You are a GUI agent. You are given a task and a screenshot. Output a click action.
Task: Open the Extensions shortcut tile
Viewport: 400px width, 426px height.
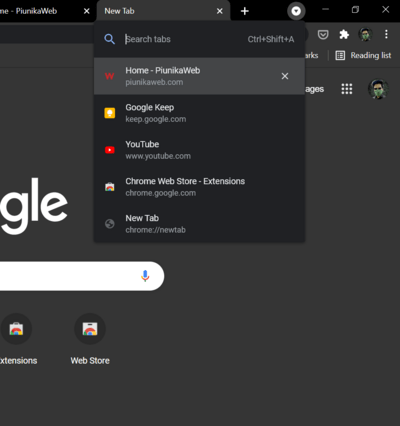coord(17,339)
